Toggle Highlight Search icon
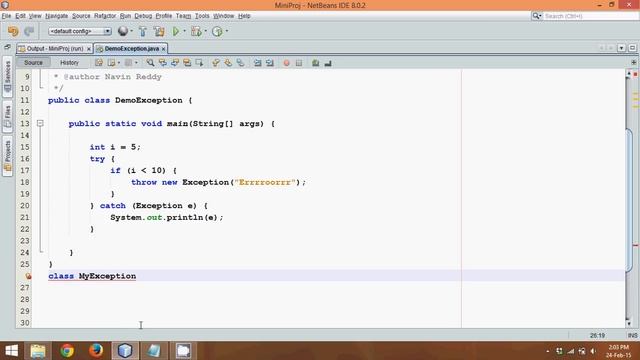 [x=187, y=63]
